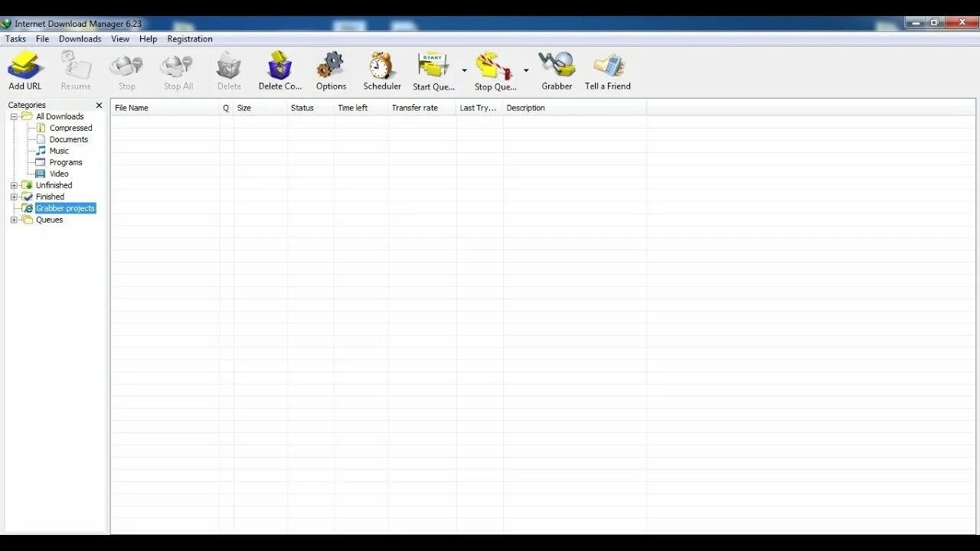Screen dimensions: 980x551
Task: Sort by the Last Try column
Action: 480,108
